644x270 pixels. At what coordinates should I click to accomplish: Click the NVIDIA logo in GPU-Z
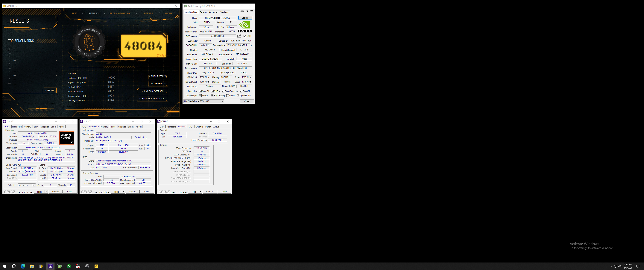point(245,27)
